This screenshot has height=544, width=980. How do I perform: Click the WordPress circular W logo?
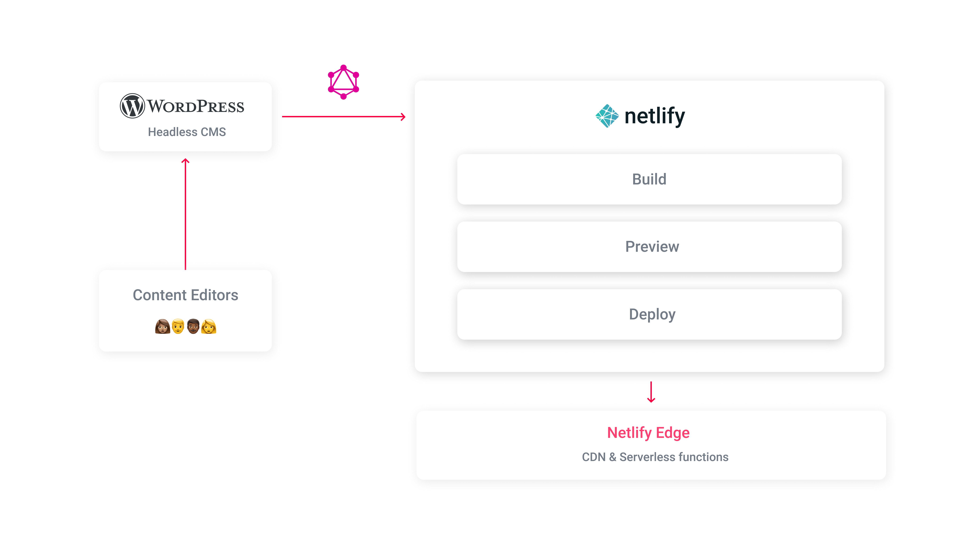pos(132,106)
